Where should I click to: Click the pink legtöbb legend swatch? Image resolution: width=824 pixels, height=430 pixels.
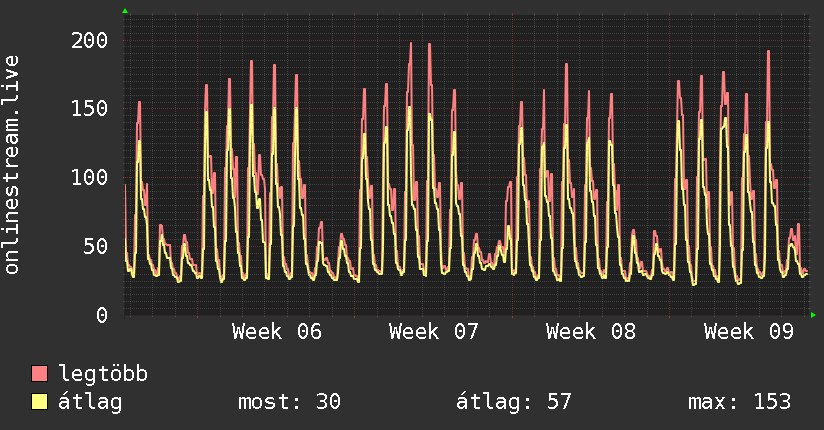39,373
